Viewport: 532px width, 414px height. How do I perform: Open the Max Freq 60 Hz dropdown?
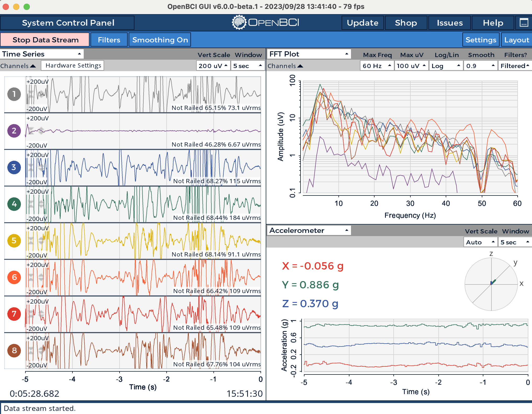[377, 66]
